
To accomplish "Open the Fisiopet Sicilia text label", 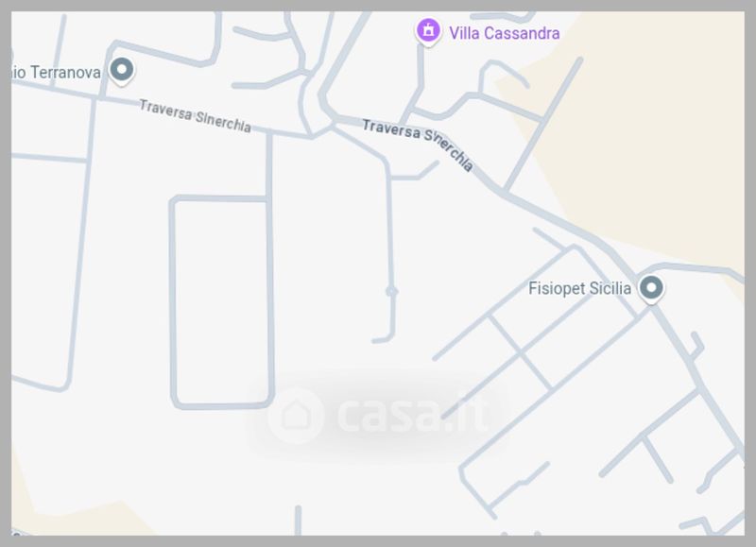I will click(x=579, y=289).
